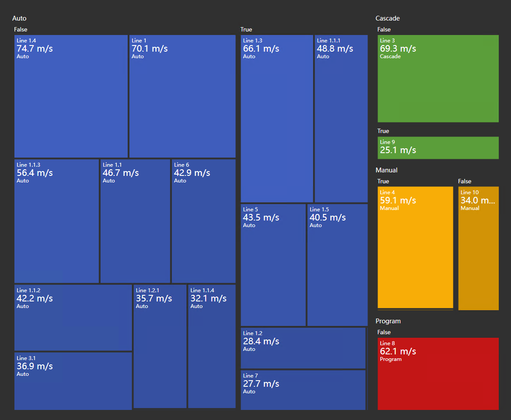Image resolution: width=511 pixels, height=420 pixels.
Task: Select the Line 1.1.3 tile at 56.4 m/s
Action: 57,221
